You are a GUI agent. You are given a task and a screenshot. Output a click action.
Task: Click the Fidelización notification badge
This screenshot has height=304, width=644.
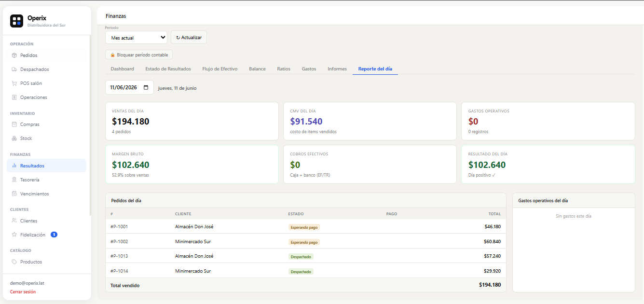(x=54, y=235)
